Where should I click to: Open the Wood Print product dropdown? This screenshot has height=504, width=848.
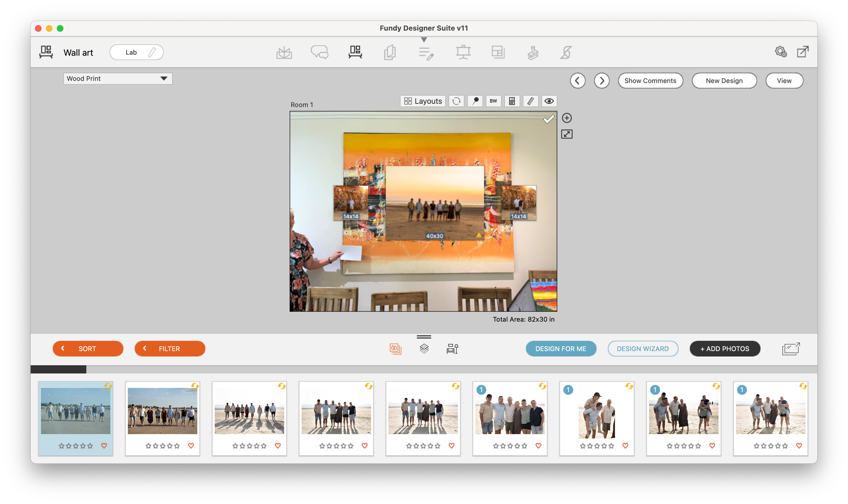(x=118, y=78)
